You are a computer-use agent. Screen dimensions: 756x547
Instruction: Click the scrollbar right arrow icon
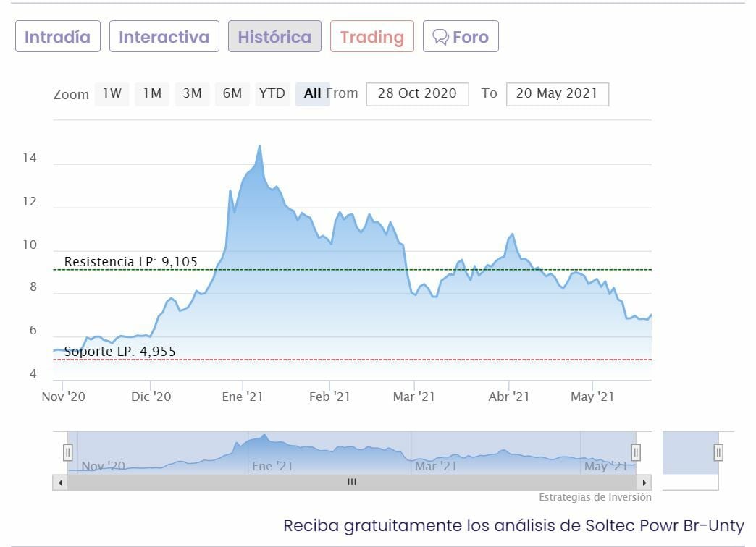(644, 482)
